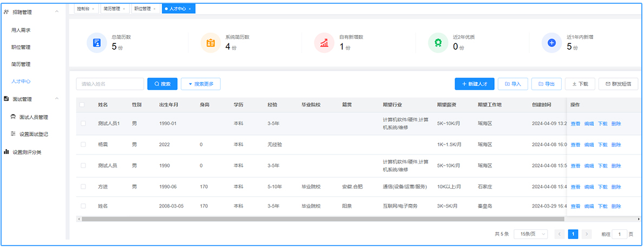This screenshot has height=251, width=644.
Task: Check the checkbox for the 姓名 row
Action: [x=83, y=206]
